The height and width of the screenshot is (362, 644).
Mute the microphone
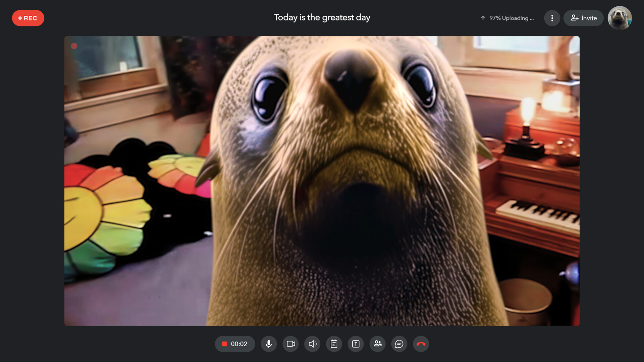269,344
